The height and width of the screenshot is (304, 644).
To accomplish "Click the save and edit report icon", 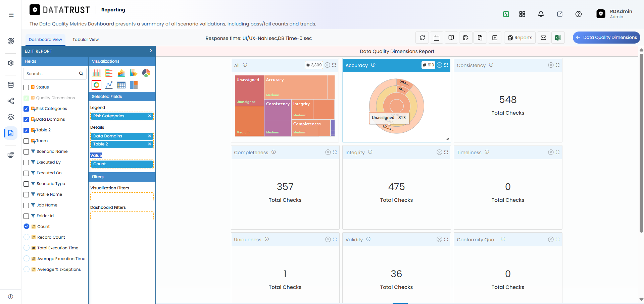I will pyautogui.click(x=466, y=38).
